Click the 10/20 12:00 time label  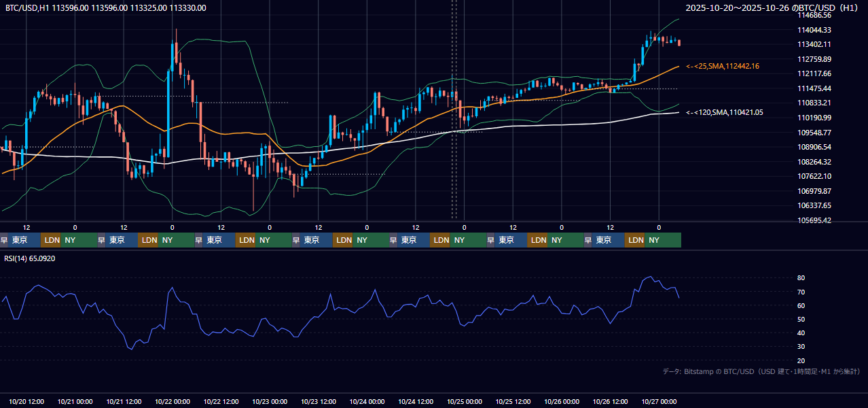[x=26, y=401]
